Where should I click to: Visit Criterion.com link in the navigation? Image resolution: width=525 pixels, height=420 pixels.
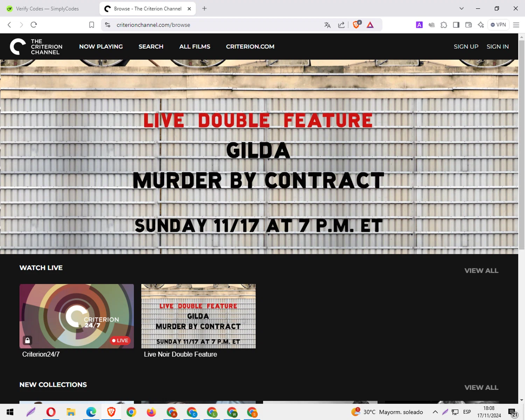[x=250, y=47]
